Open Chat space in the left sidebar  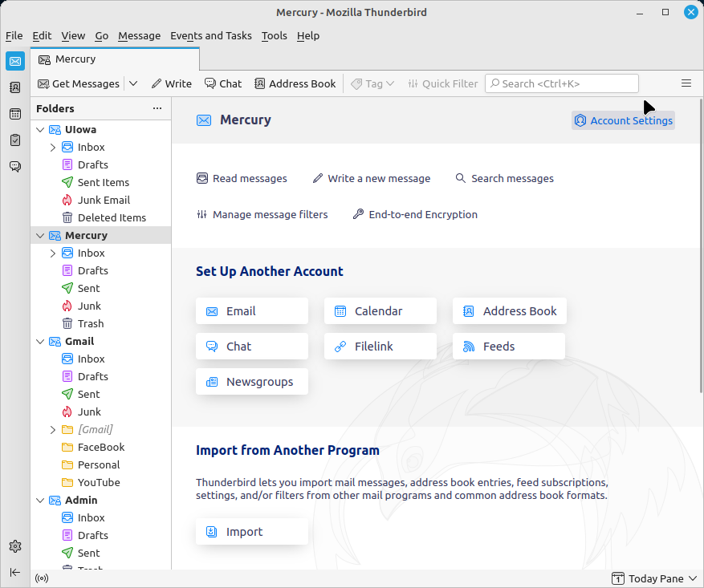click(x=14, y=167)
